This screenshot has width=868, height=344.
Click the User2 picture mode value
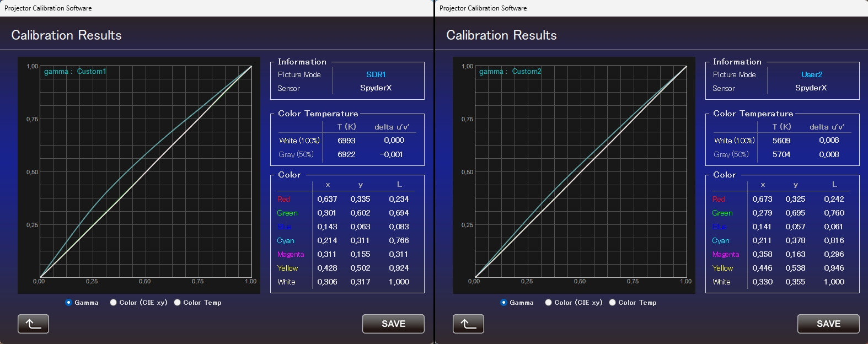click(x=811, y=74)
